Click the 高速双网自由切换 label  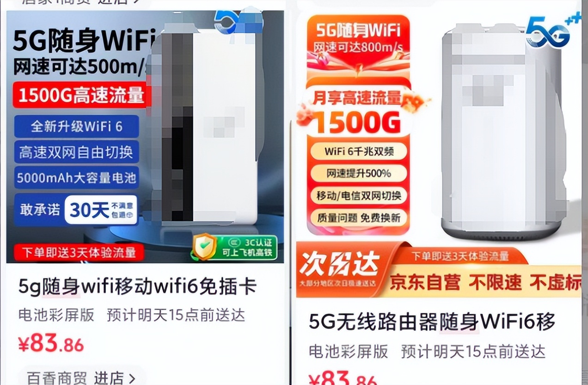click(x=77, y=152)
